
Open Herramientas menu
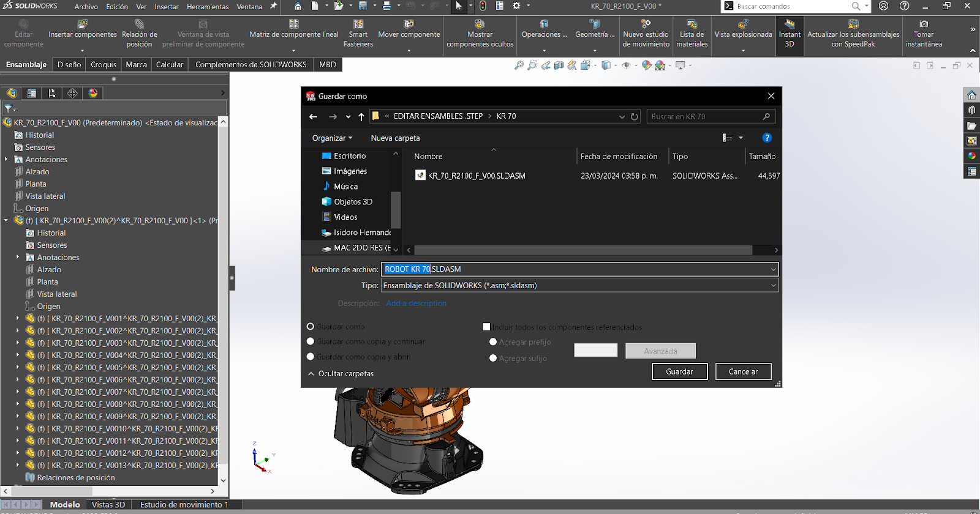click(x=208, y=7)
